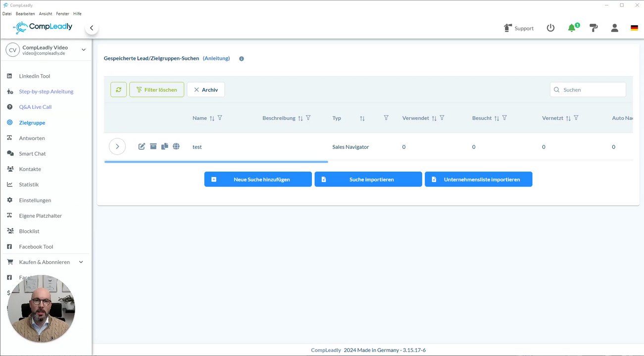The height and width of the screenshot is (356, 644).
Task: Click CompLeadly footer link
Action: pos(326,350)
